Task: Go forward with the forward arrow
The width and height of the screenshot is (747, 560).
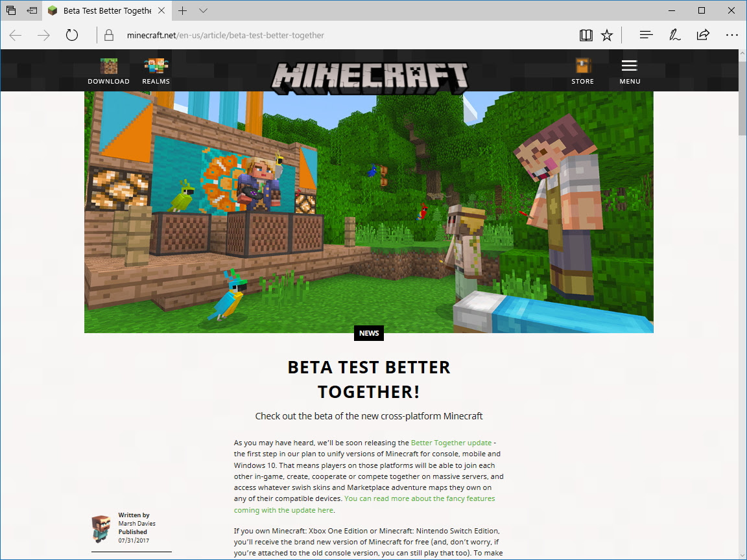Action: pyautogui.click(x=43, y=35)
